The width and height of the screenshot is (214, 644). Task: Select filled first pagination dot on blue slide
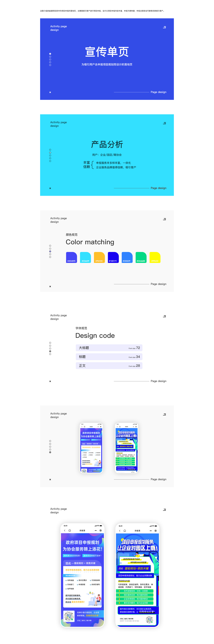tap(50, 54)
